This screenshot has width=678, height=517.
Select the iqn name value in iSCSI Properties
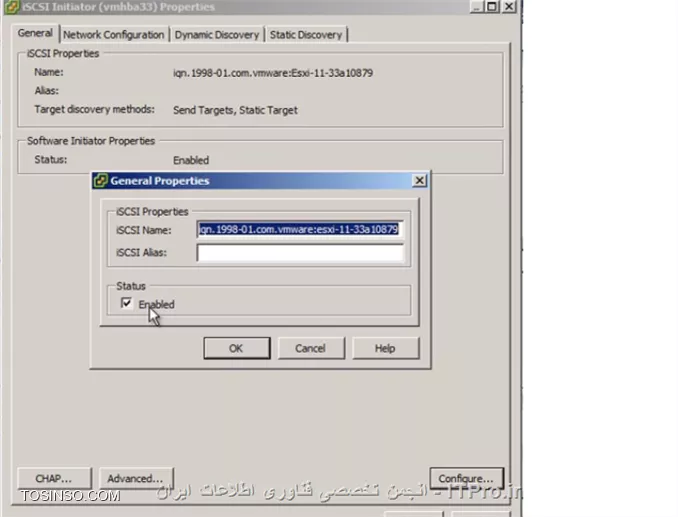(273, 73)
